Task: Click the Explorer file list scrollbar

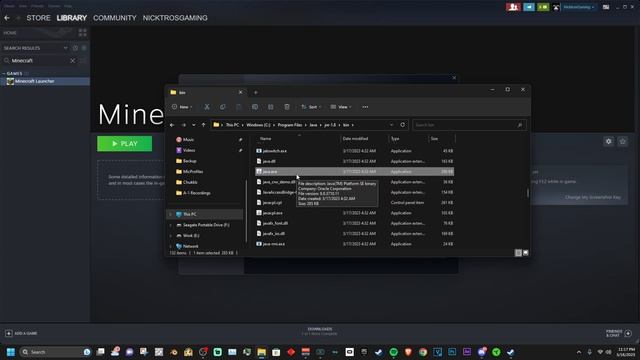Action: (x=528, y=192)
